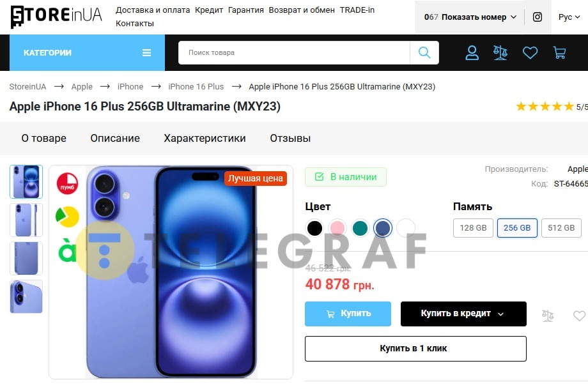The height and width of the screenshot is (389, 588).
Task: Choose the 256 GB memory option
Action: tap(517, 228)
